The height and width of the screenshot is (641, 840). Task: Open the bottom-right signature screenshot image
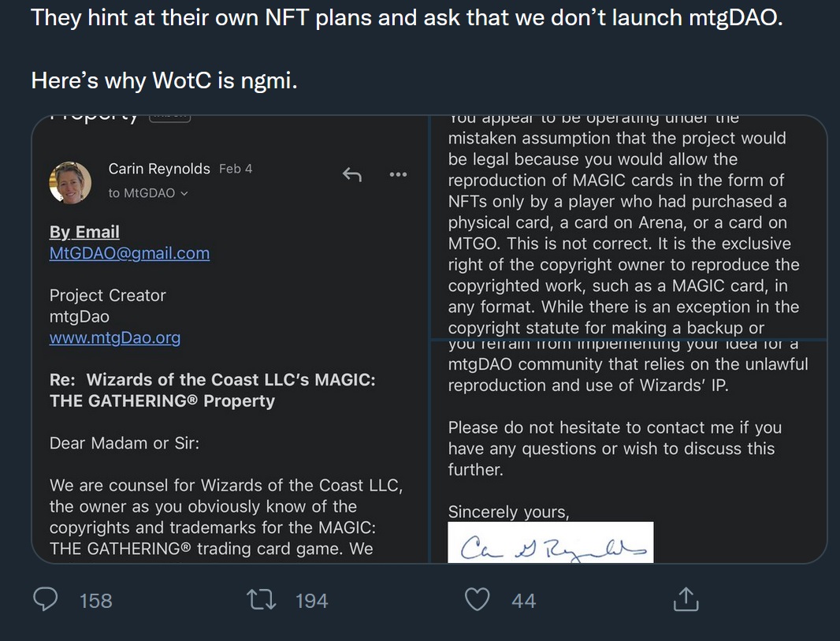point(630,453)
